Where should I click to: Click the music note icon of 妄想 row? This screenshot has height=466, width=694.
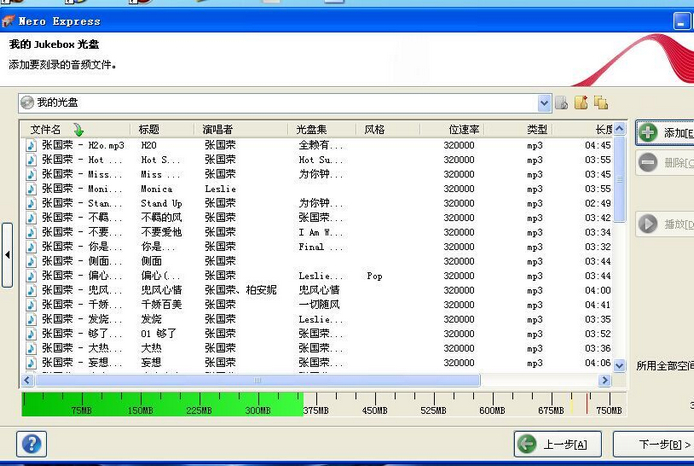coord(31,363)
